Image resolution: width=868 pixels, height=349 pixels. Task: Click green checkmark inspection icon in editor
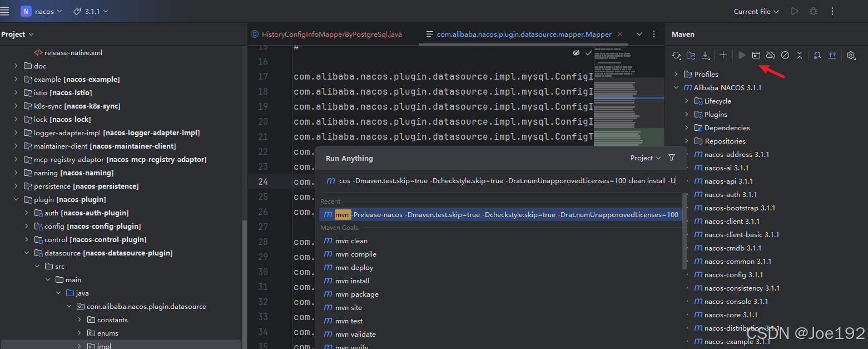click(588, 53)
